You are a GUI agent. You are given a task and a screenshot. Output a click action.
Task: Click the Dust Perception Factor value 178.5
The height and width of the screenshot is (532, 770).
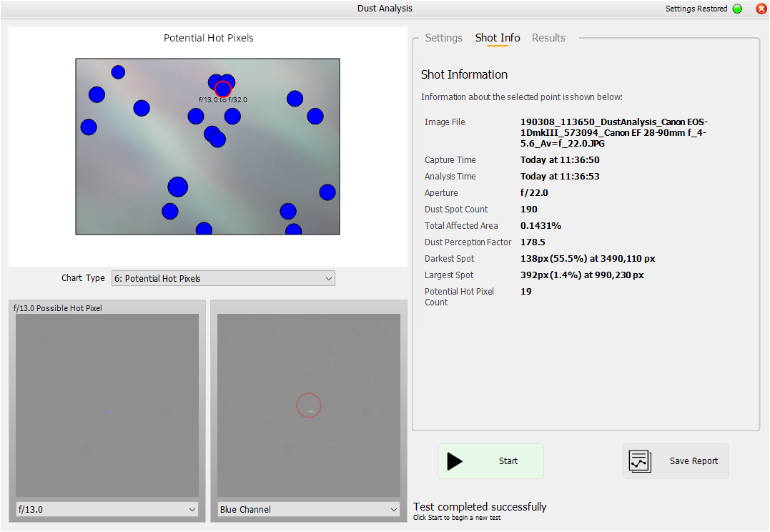click(x=533, y=242)
